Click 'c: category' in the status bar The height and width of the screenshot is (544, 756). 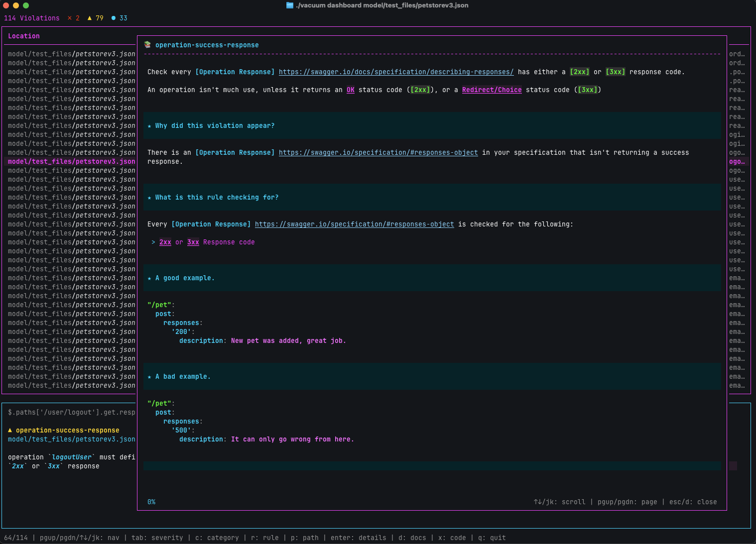pyautogui.click(x=217, y=538)
